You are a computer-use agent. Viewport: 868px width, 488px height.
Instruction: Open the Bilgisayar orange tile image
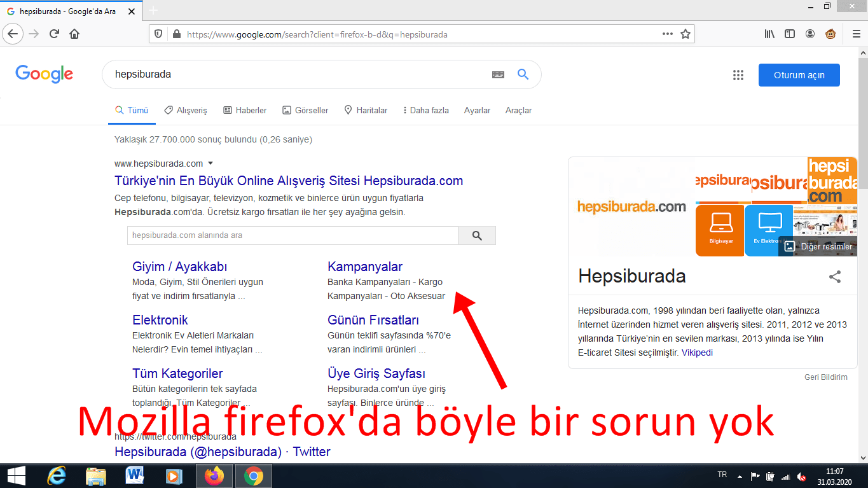pyautogui.click(x=720, y=230)
